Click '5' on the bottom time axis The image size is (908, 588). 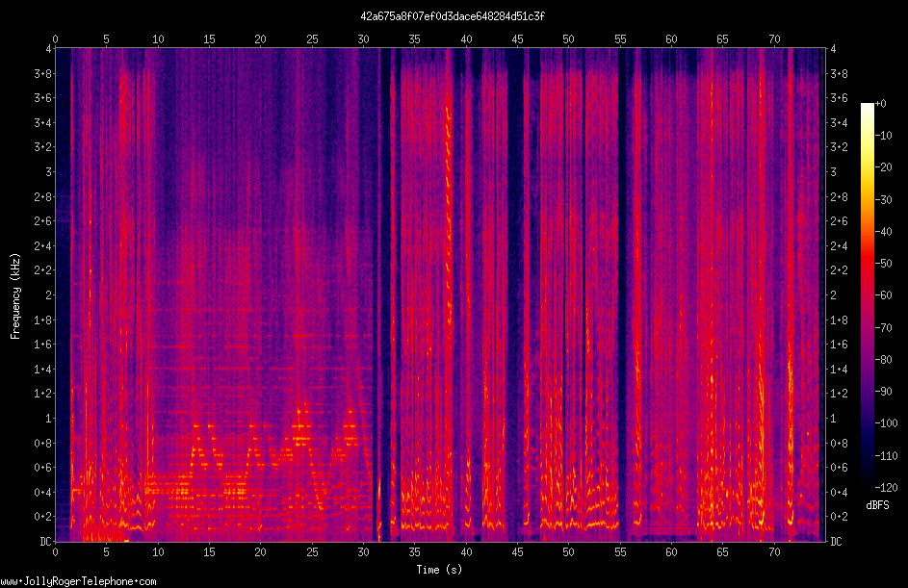106,552
